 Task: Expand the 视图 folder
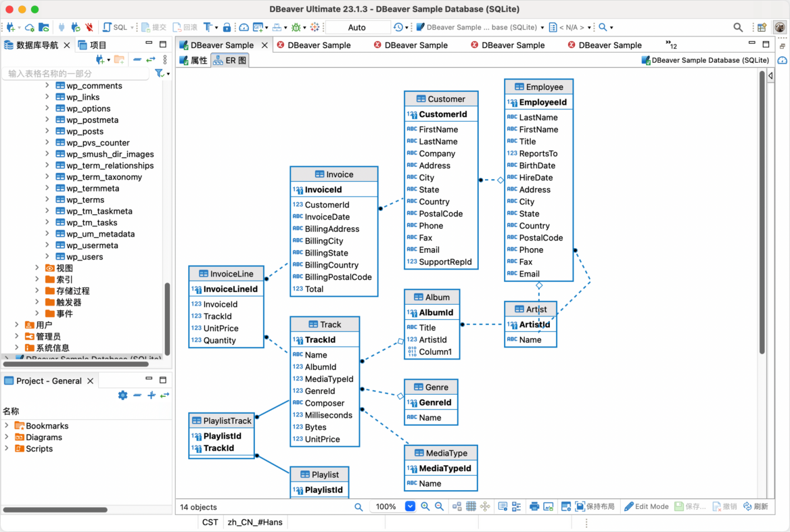tap(37, 268)
